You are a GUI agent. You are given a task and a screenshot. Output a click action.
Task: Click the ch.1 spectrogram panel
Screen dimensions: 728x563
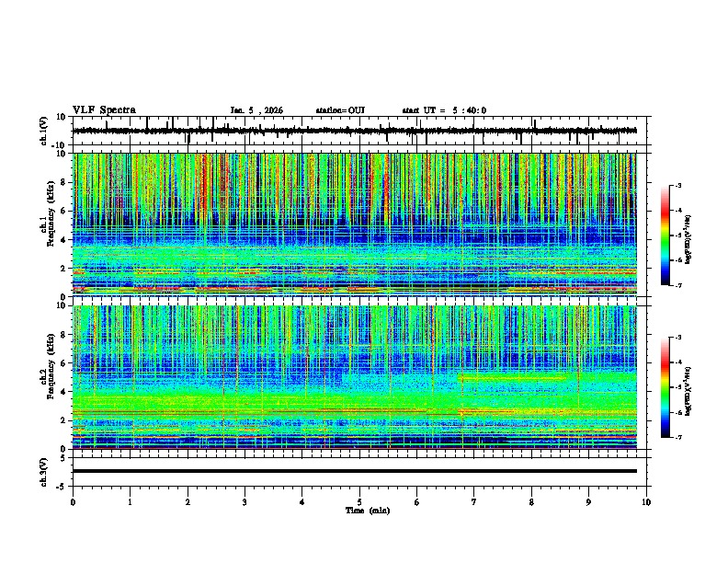355,224
